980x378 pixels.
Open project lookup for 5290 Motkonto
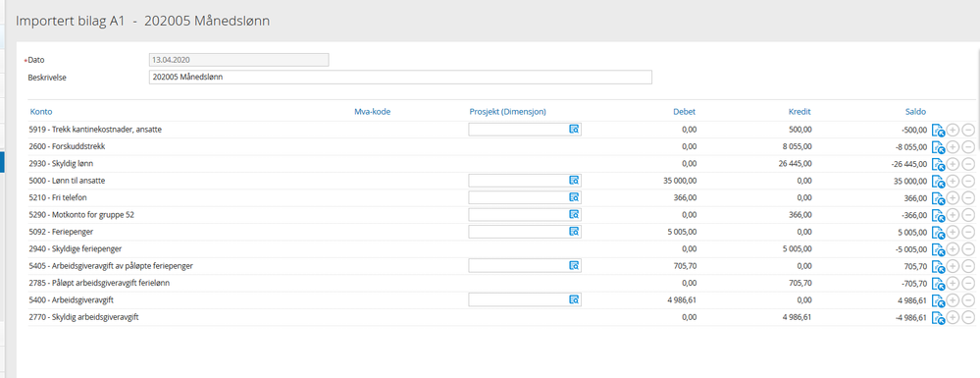[x=575, y=214]
